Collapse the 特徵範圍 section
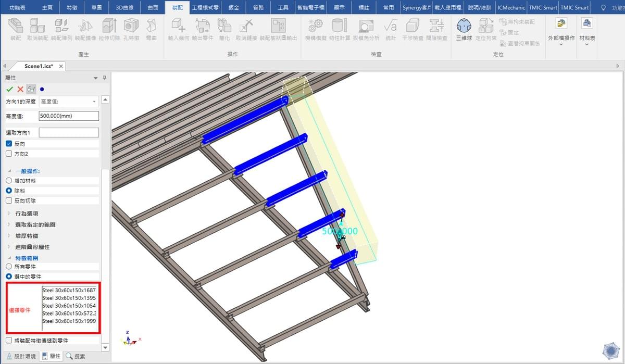The height and width of the screenshot is (364, 625). (9, 258)
